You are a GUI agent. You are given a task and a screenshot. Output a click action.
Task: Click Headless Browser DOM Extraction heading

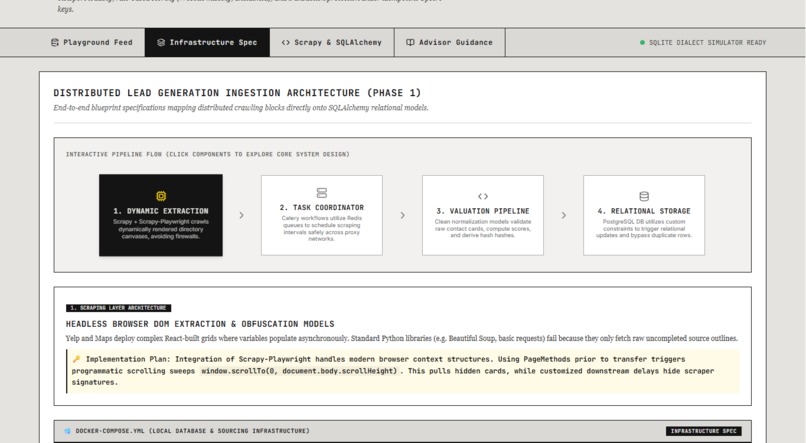(200, 324)
